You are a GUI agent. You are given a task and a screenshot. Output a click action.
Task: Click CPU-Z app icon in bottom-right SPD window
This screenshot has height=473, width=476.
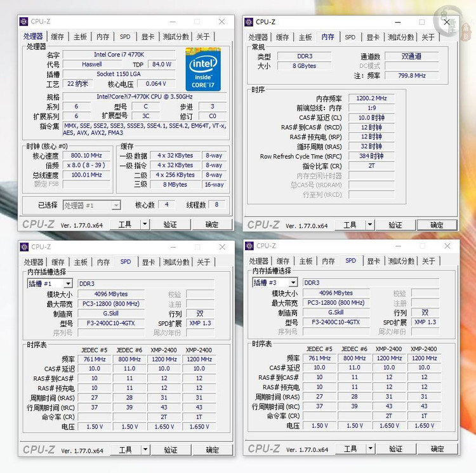(249, 246)
